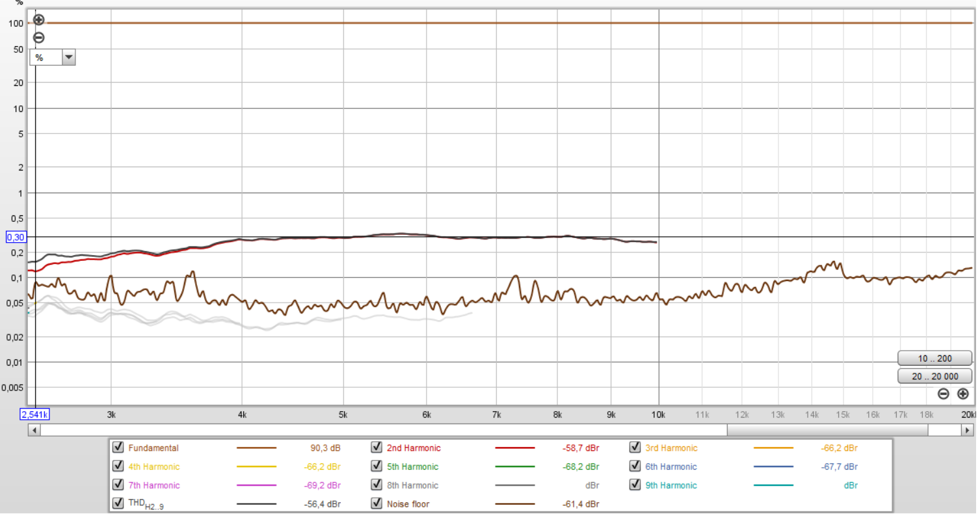980x514 pixels.
Task: Click the 0,30 level cursor readout
Action: (16, 237)
